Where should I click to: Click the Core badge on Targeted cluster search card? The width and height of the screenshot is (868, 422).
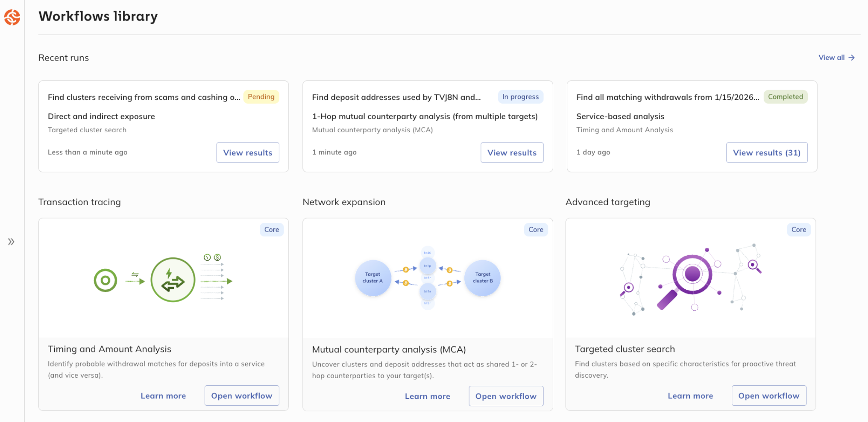coord(798,229)
